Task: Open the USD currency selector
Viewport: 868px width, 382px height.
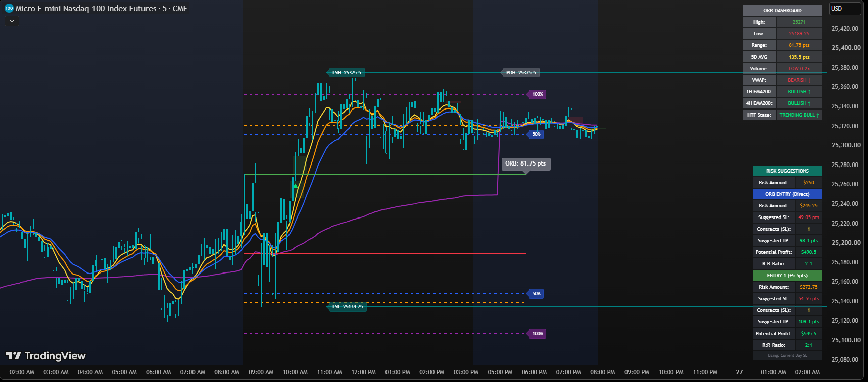Action: (845, 9)
